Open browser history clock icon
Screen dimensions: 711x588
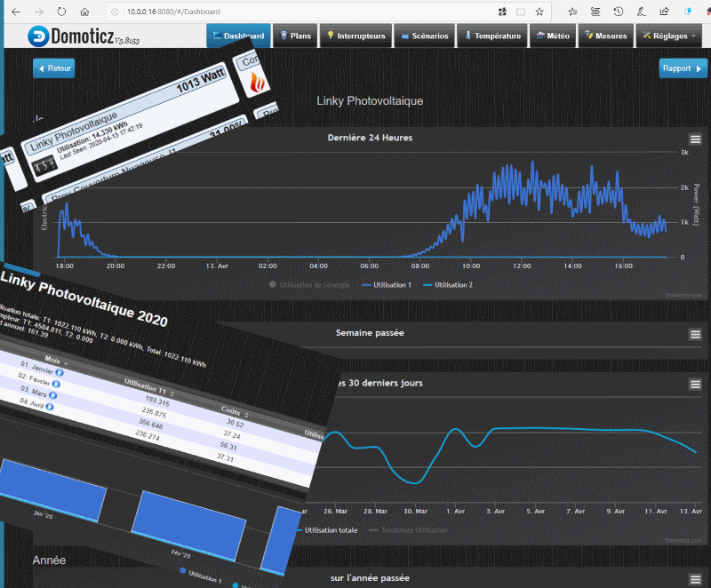(619, 12)
